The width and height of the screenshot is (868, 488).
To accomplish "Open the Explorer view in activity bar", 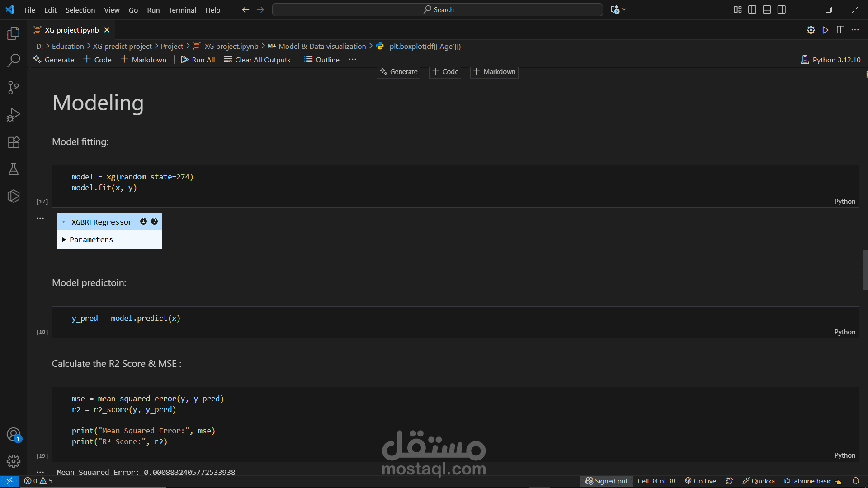I will pos(14,33).
